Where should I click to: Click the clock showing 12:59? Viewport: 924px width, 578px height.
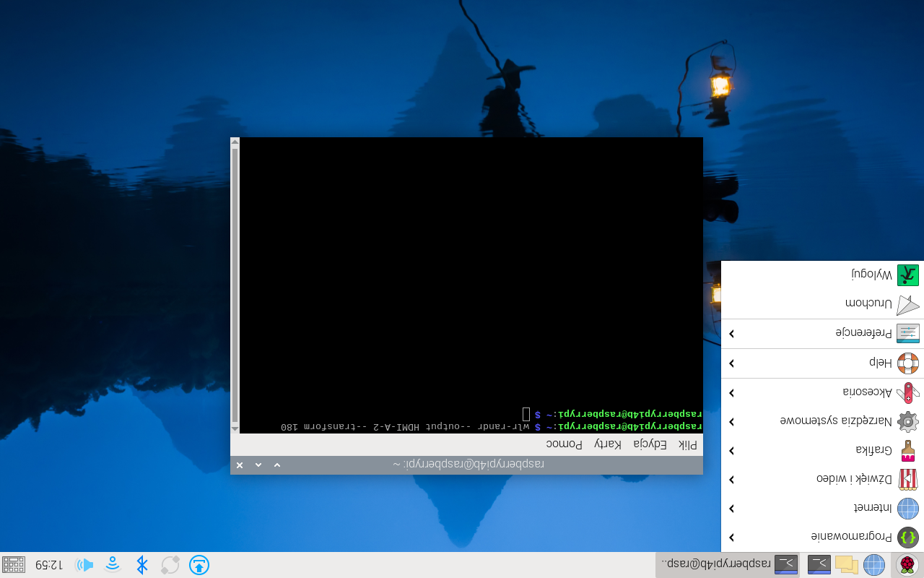point(48,564)
